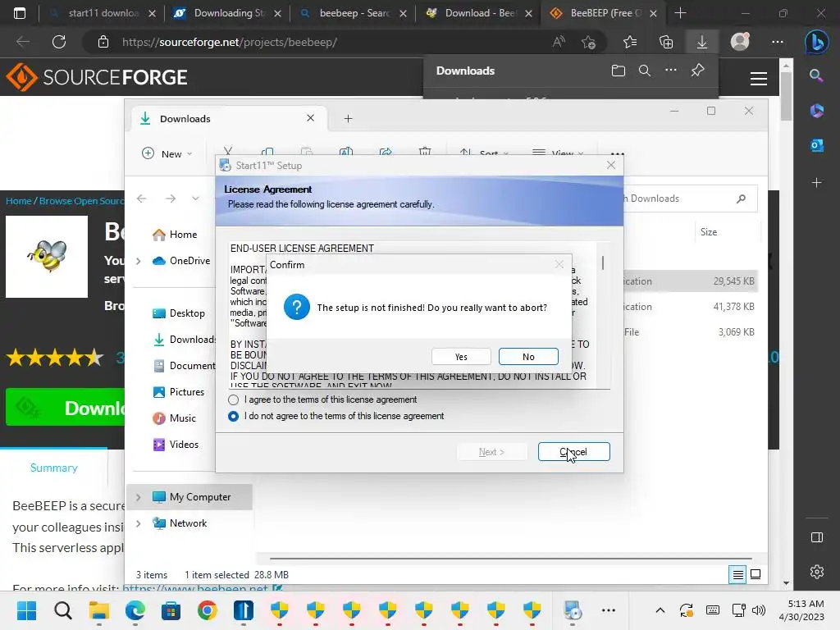The height and width of the screenshot is (630, 840).
Task: Open Edge sidebar settings gear
Action: coord(816,572)
